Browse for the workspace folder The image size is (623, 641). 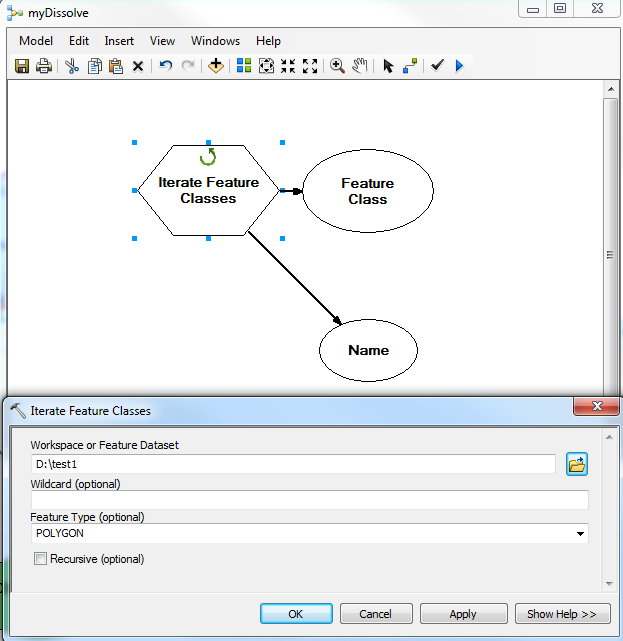[577, 464]
